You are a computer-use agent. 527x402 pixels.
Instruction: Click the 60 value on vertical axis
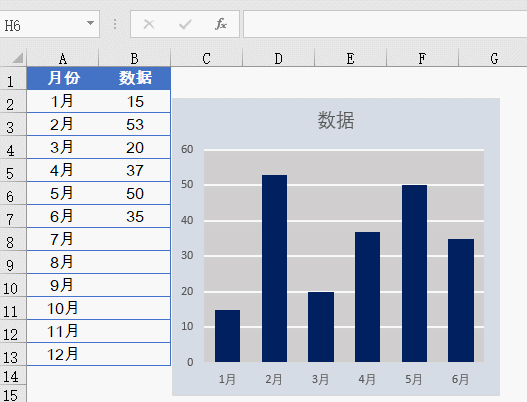(187, 149)
